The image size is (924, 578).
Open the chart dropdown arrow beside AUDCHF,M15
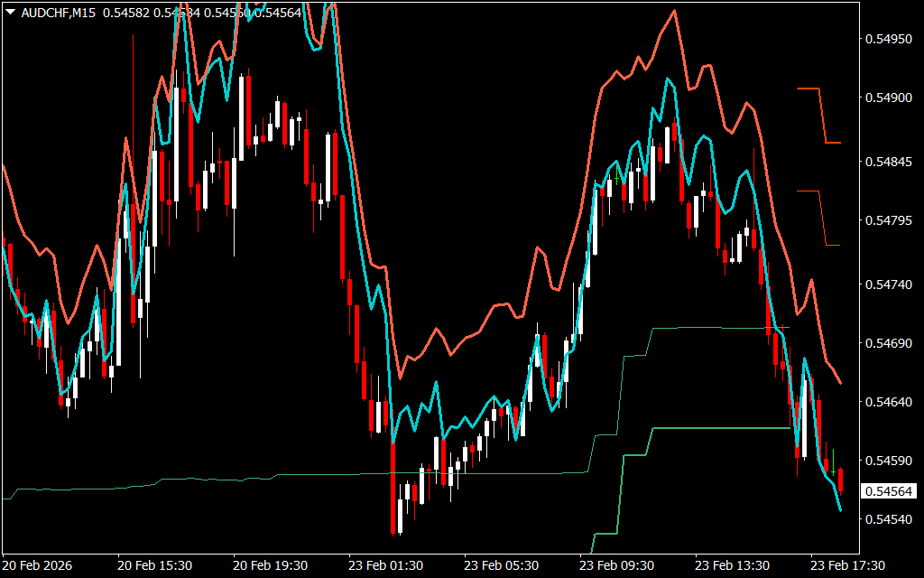(x=10, y=11)
